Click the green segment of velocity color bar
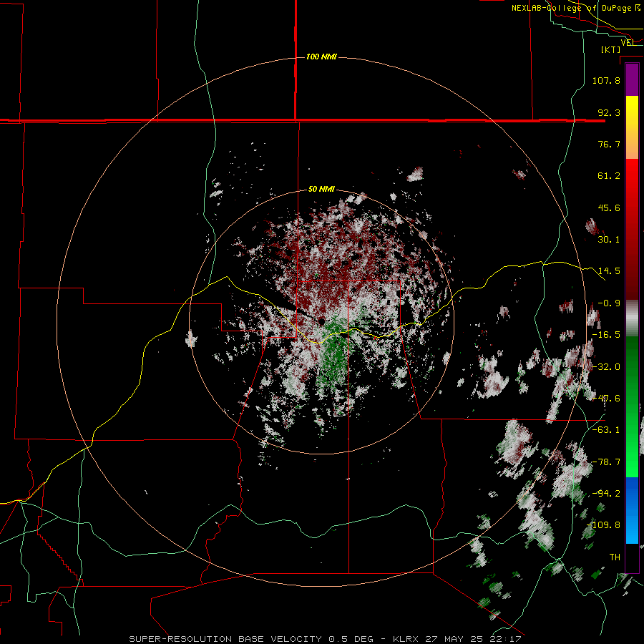The image size is (644, 644). coord(632,406)
